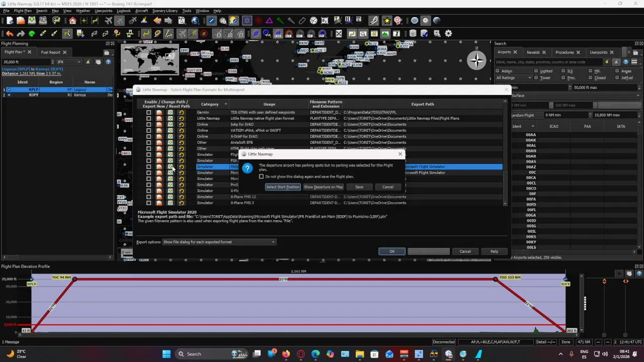Click Save in Little Navmap dialog
Viewport: 644px width, 362px height.
[x=359, y=187]
